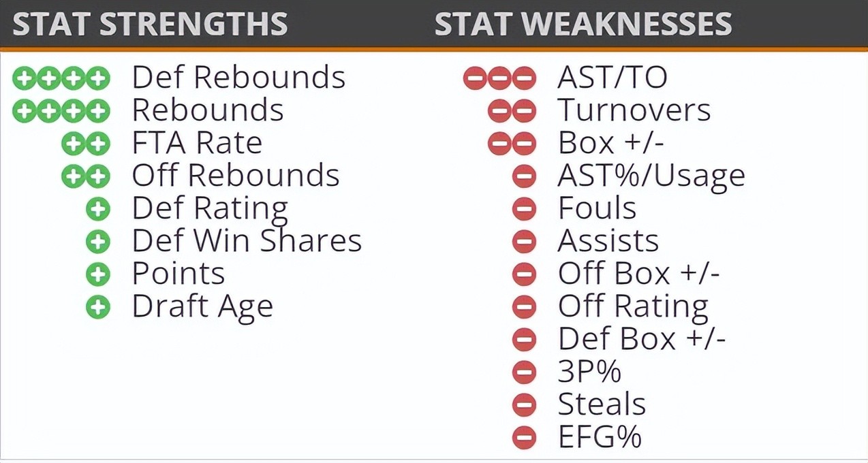The width and height of the screenshot is (868, 463).
Task: Click the Turnovers weakness label
Action: (634, 111)
